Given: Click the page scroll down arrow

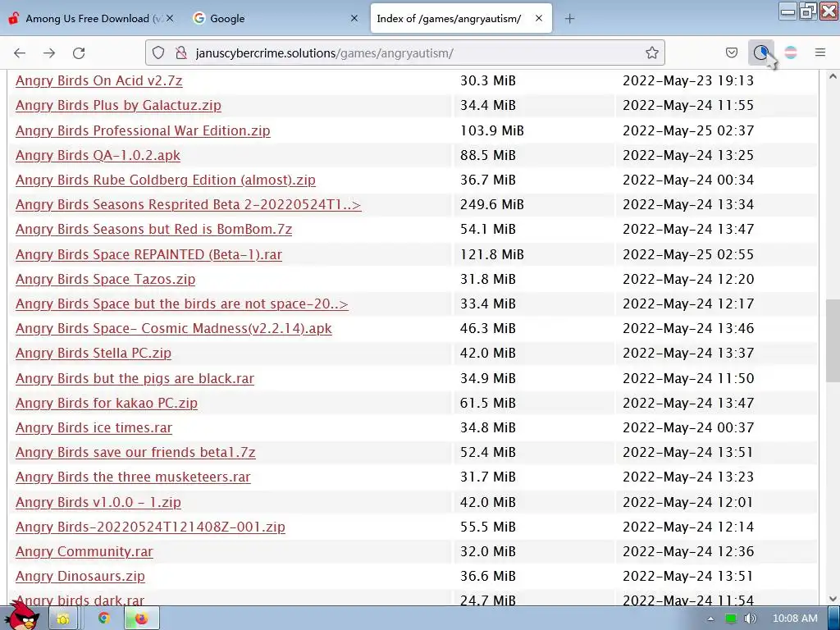Looking at the screenshot, I should pos(833,599).
